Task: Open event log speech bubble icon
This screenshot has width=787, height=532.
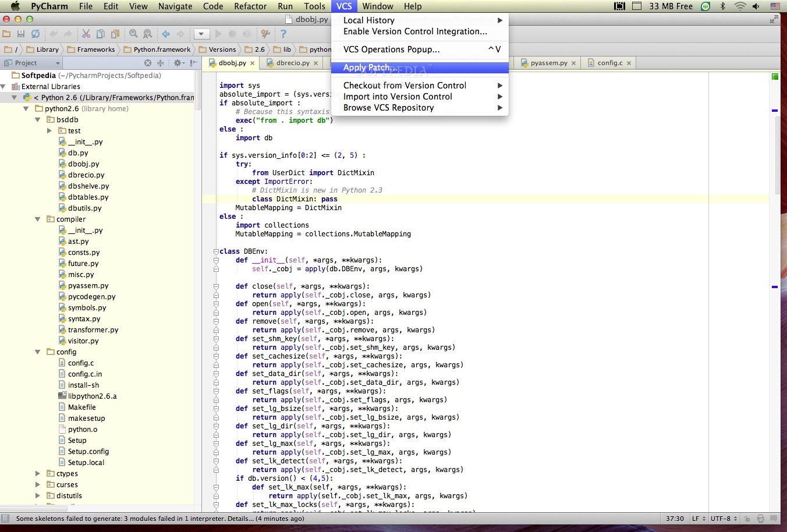Action: click(x=774, y=519)
